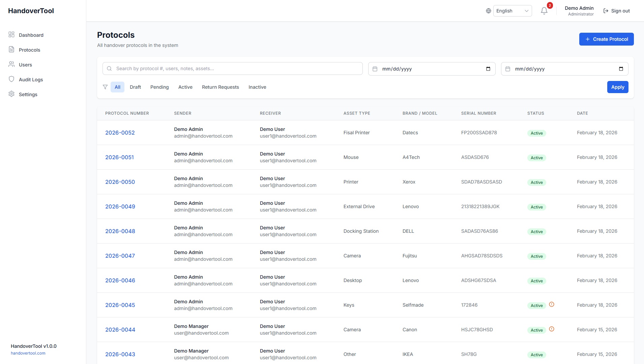The width and height of the screenshot is (644, 364).
Task: Click the Selfmade brand cell
Action: click(x=413, y=305)
